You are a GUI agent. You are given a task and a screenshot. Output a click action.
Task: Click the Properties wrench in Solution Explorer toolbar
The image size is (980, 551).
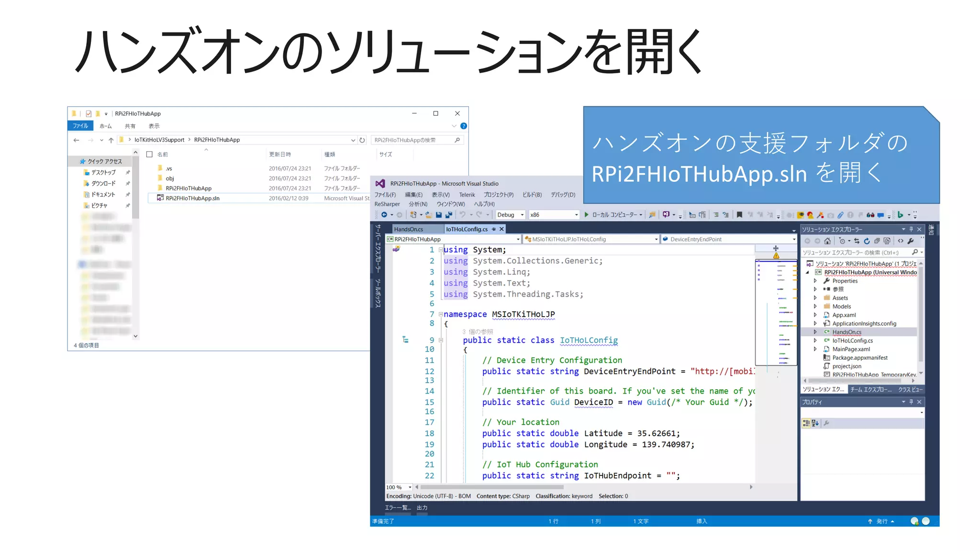pos(911,241)
